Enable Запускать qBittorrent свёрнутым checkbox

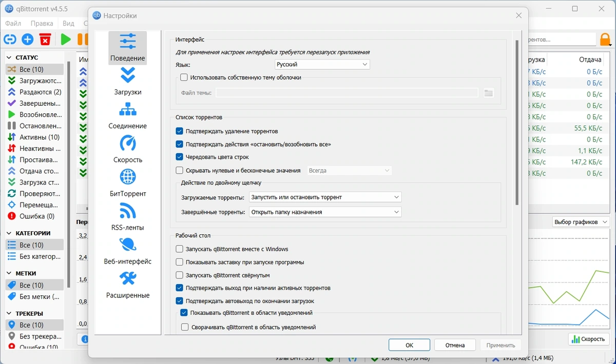click(179, 275)
